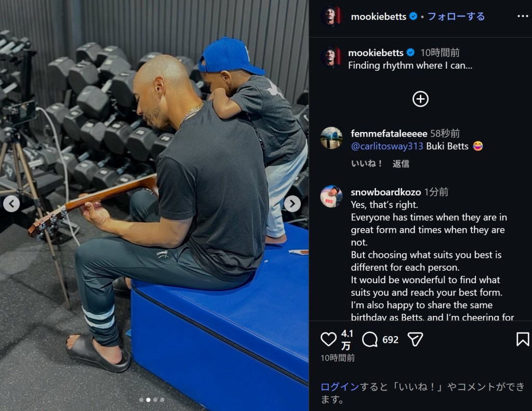Screen dimensions: 532x411
Task: Share post using paper plane icon
Action: click(x=415, y=339)
